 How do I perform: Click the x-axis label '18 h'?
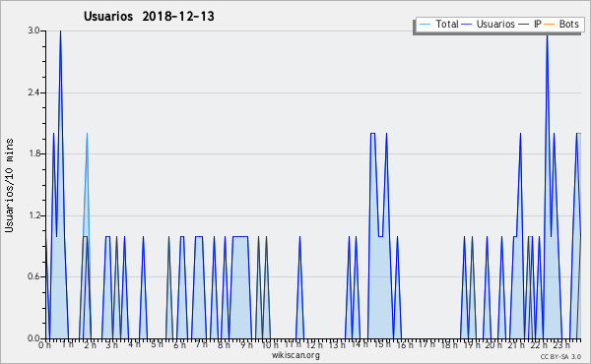449,344
